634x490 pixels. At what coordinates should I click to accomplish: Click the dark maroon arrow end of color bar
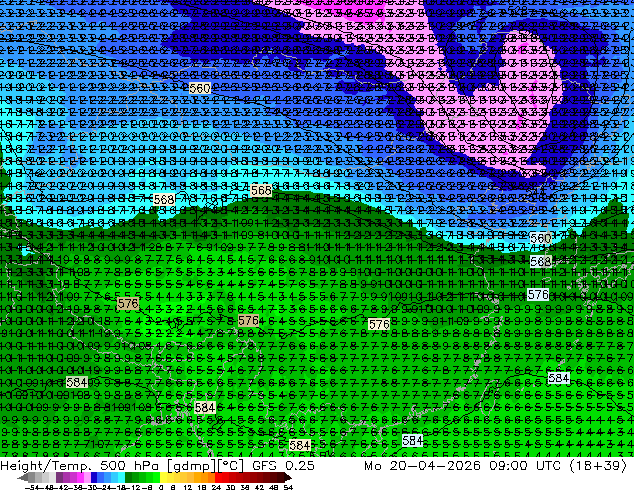(288, 477)
